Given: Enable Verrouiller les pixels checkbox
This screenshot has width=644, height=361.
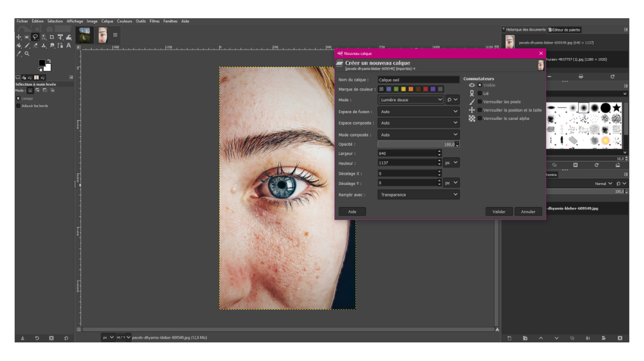Looking at the screenshot, I should pyautogui.click(x=480, y=102).
